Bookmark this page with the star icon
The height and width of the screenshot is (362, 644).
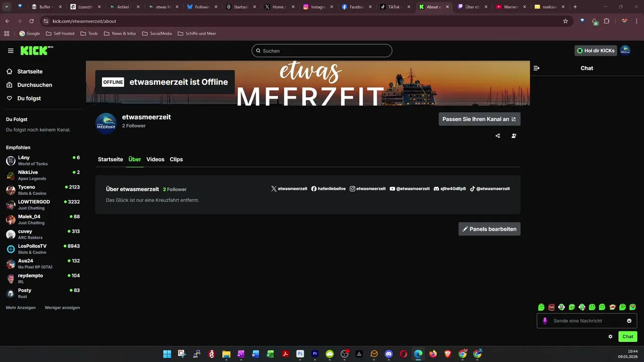[x=566, y=21]
